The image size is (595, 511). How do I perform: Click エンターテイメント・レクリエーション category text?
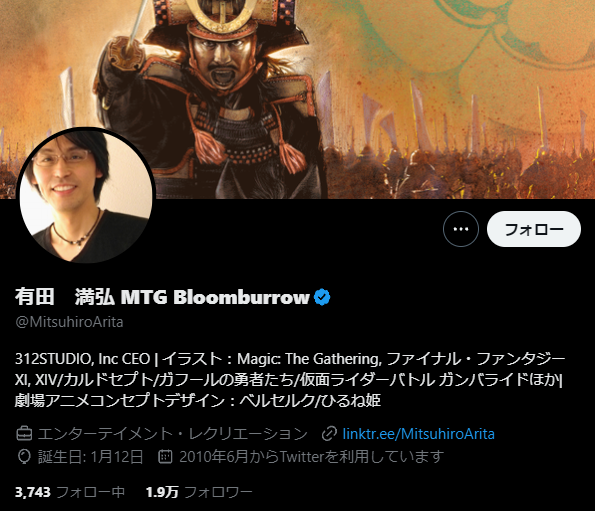pos(173,434)
